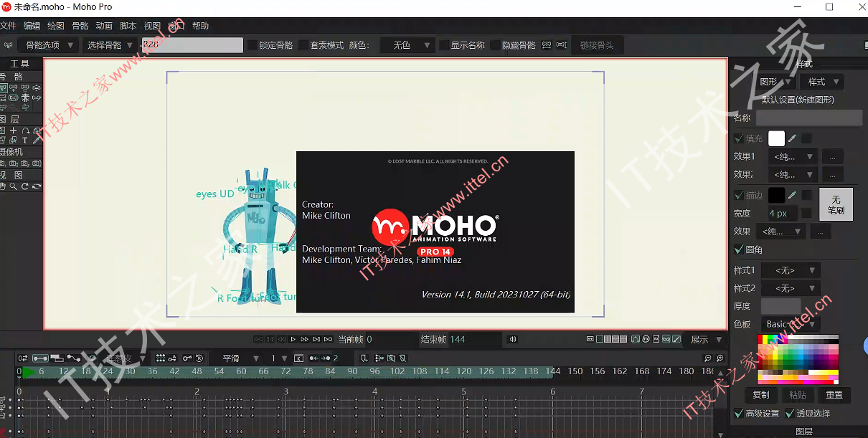The image size is (868, 438).
Task: Click the audio speaker icon
Action: coord(513,339)
